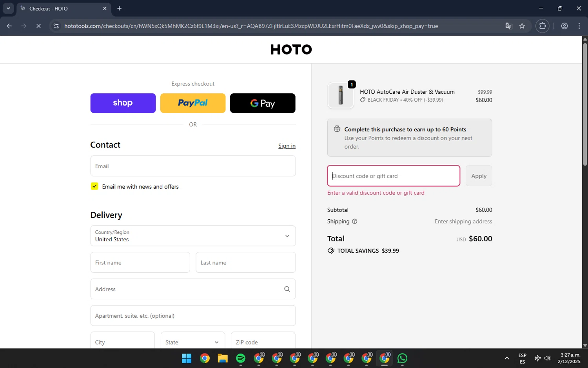
Task: Open the Extensions puzzle icon
Action: click(x=543, y=26)
